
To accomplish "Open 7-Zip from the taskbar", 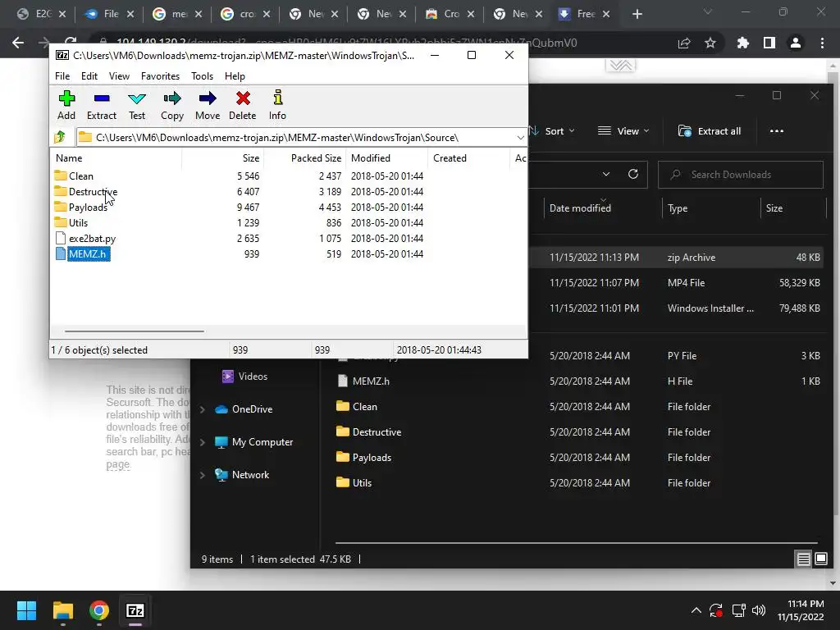I will coord(135,610).
